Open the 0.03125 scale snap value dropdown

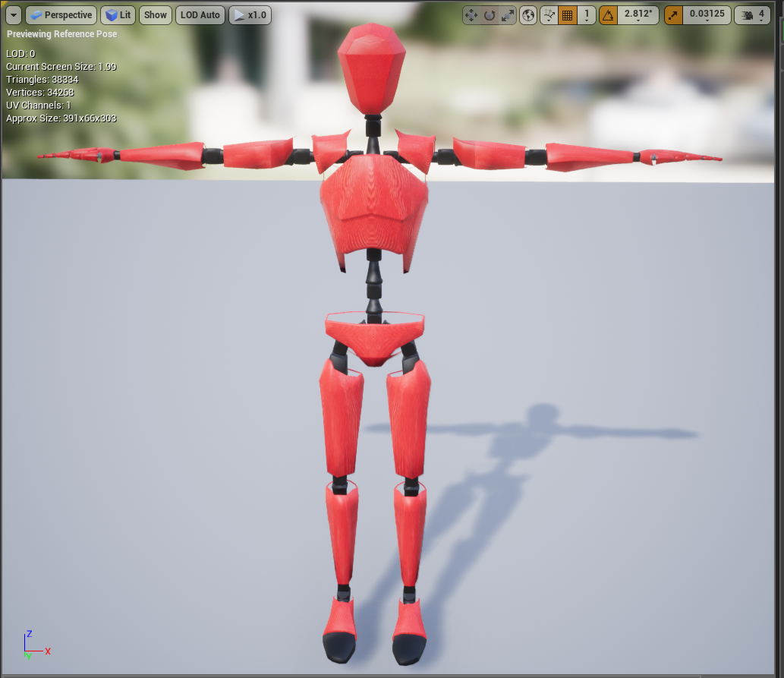707,15
